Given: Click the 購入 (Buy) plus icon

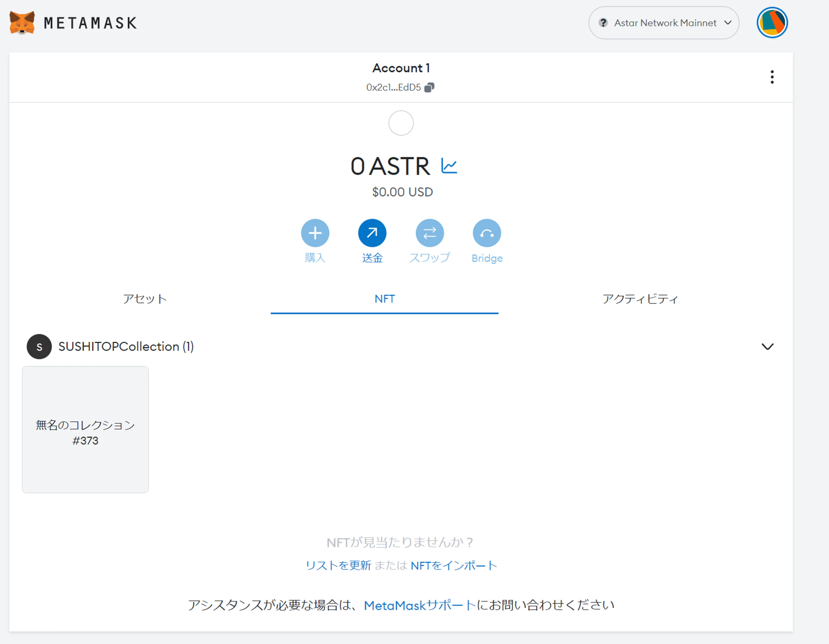Looking at the screenshot, I should point(315,233).
